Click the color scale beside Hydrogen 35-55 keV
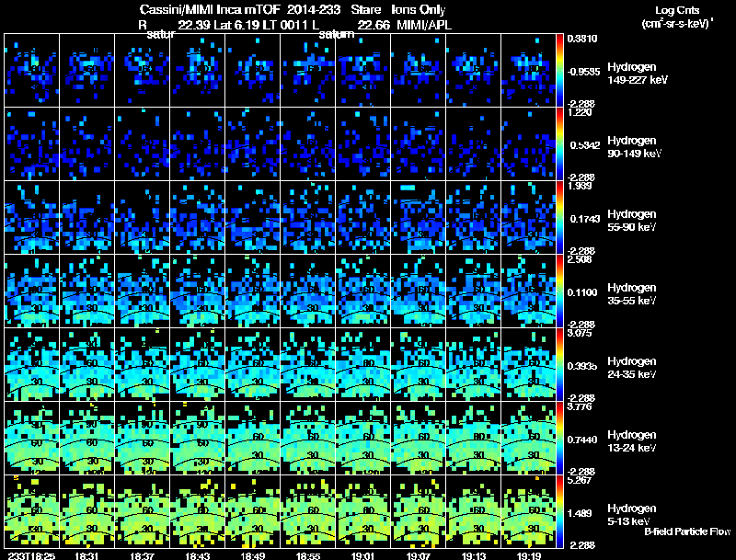Screen dimensions: 736x560 pyautogui.click(x=559, y=291)
